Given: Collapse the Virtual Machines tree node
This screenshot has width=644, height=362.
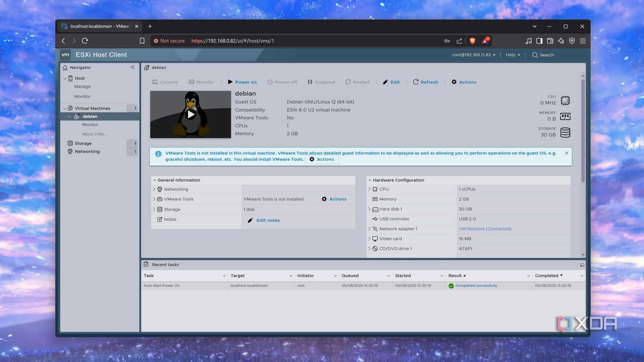Looking at the screenshot, I should 65,108.
